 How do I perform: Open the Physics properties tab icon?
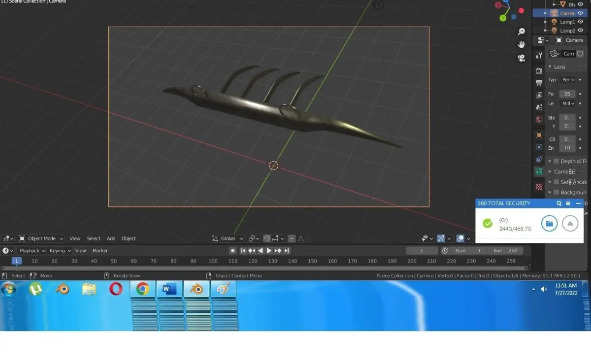[539, 147]
